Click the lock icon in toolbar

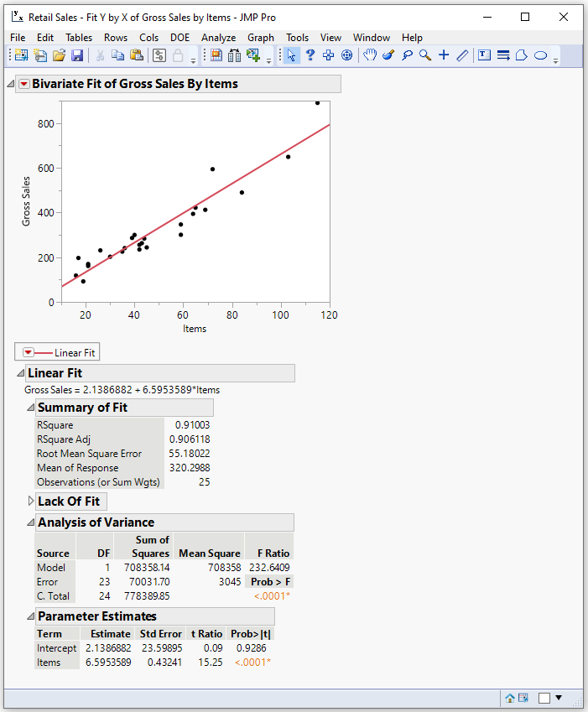[x=178, y=55]
